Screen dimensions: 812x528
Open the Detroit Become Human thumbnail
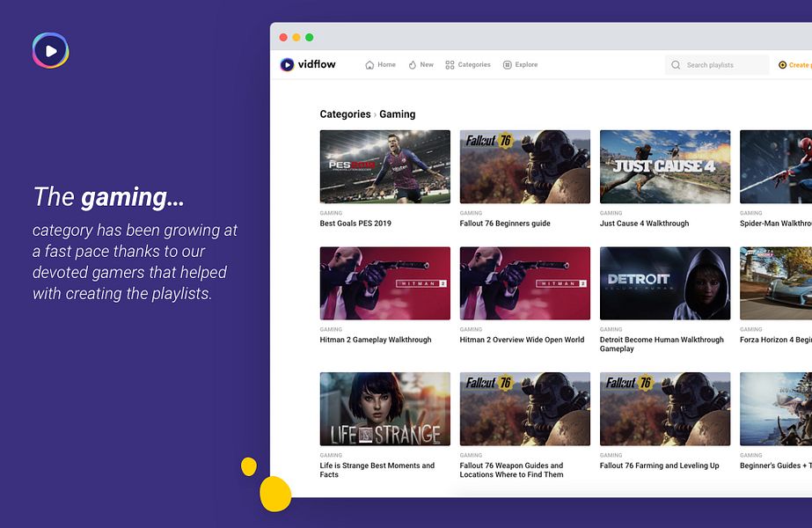click(665, 283)
